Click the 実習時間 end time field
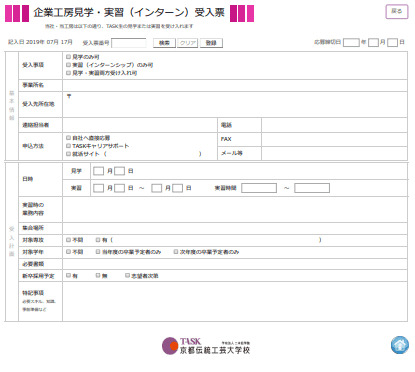The image size is (415, 372). 312,188
